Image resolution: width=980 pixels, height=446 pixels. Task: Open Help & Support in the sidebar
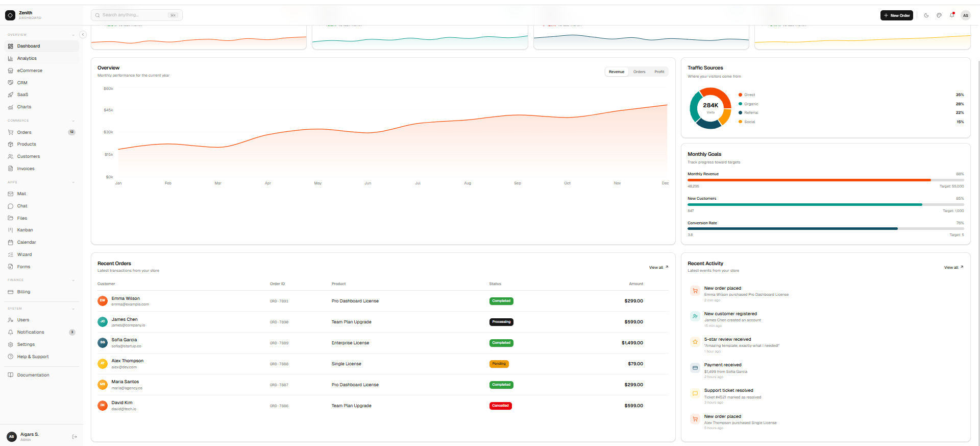41,357
